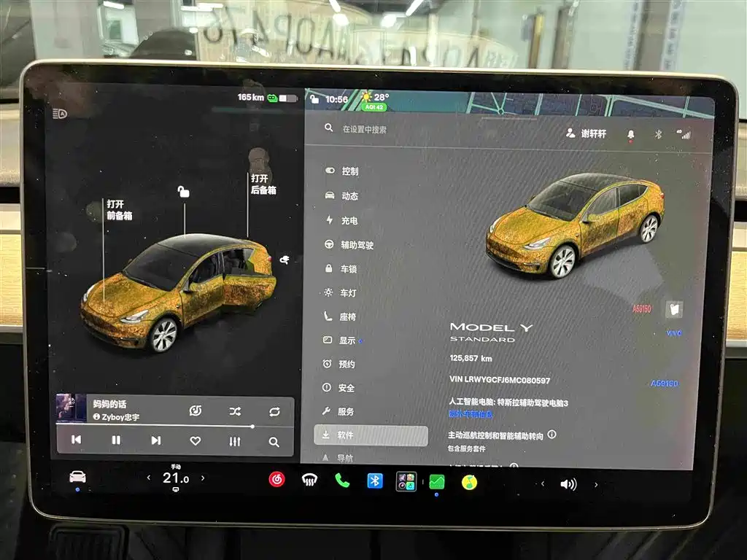Increase temperature with right arrow
Viewport: 747px width, 560px height.
point(203,478)
